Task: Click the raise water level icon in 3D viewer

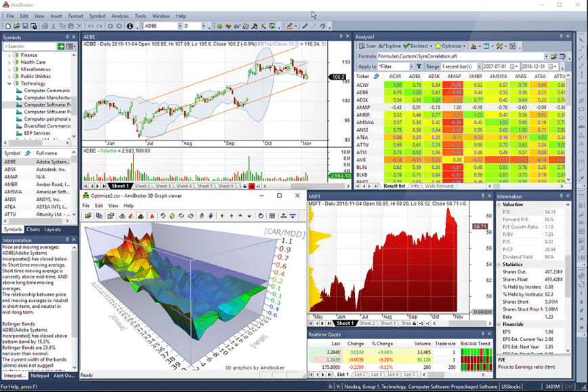Action: [x=283, y=216]
